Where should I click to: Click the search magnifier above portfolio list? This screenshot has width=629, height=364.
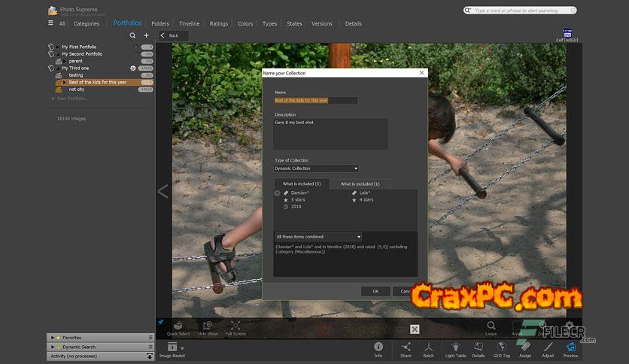(133, 35)
